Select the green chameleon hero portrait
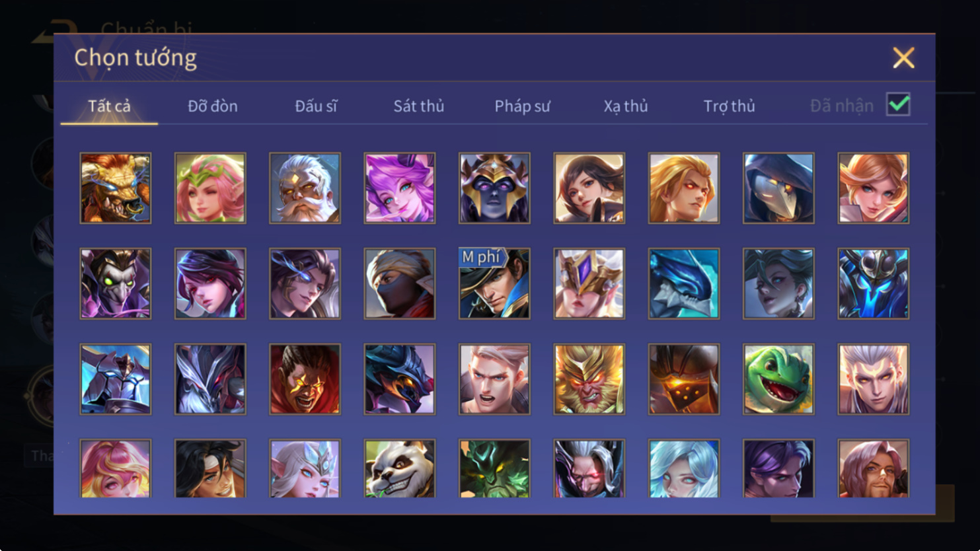Image resolution: width=980 pixels, height=551 pixels. 778,379
